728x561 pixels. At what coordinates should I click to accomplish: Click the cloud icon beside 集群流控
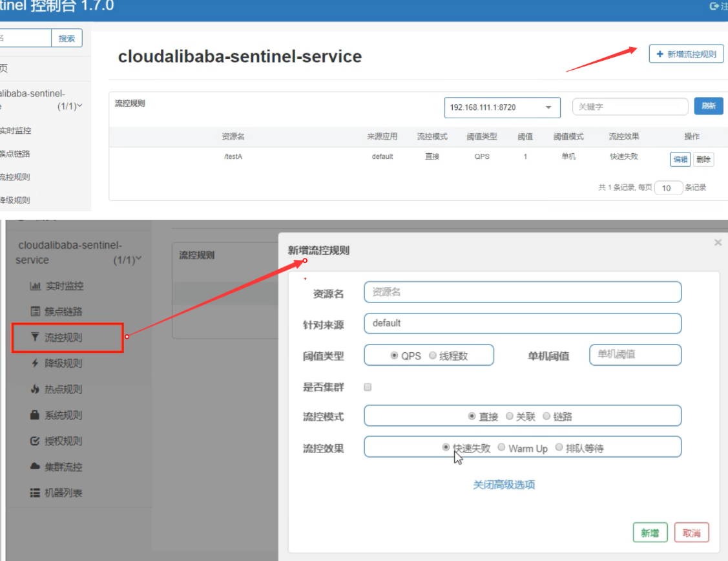click(35, 466)
